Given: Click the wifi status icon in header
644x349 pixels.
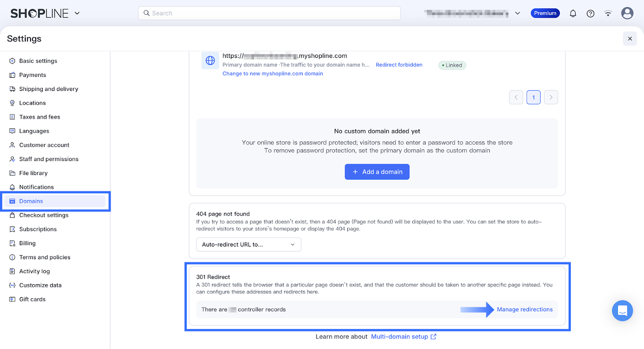Looking at the screenshot, I should pyautogui.click(x=608, y=13).
